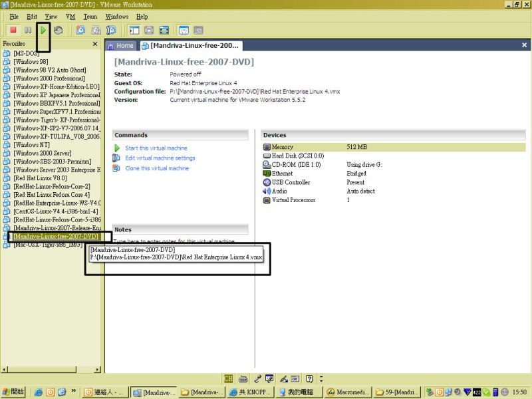
Task: Click the Full Screen toolbar icon
Action: click(x=164, y=30)
